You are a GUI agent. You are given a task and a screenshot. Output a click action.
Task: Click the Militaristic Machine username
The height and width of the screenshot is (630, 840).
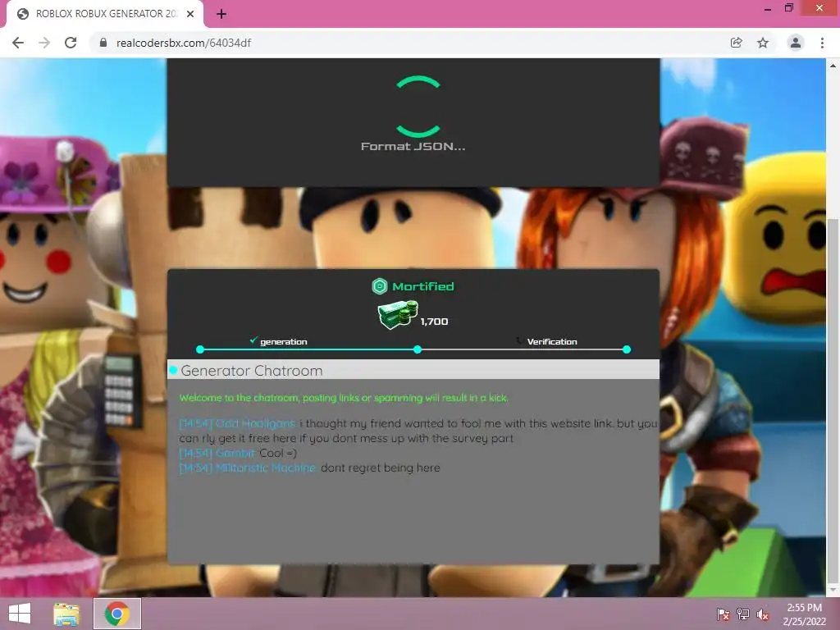(x=266, y=468)
